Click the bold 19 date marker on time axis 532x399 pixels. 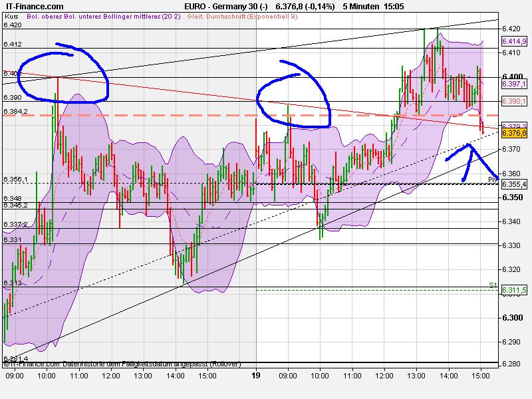[257, 375]
